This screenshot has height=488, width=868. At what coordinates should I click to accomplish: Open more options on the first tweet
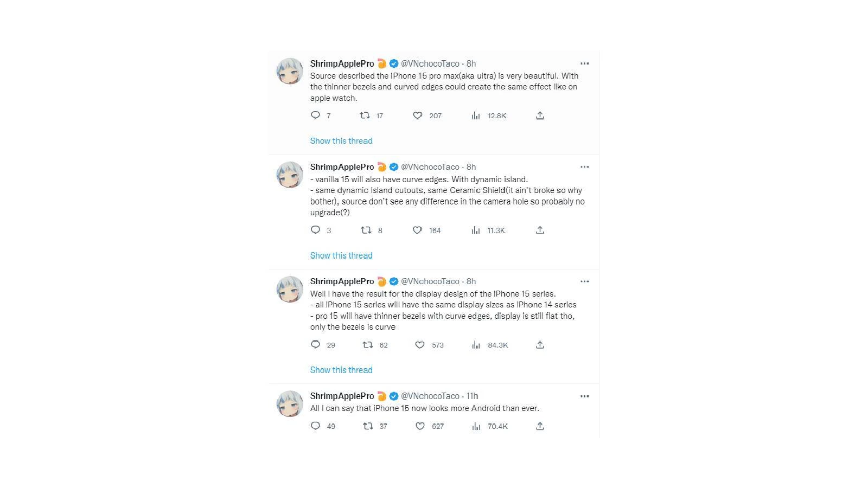[584, 63]
